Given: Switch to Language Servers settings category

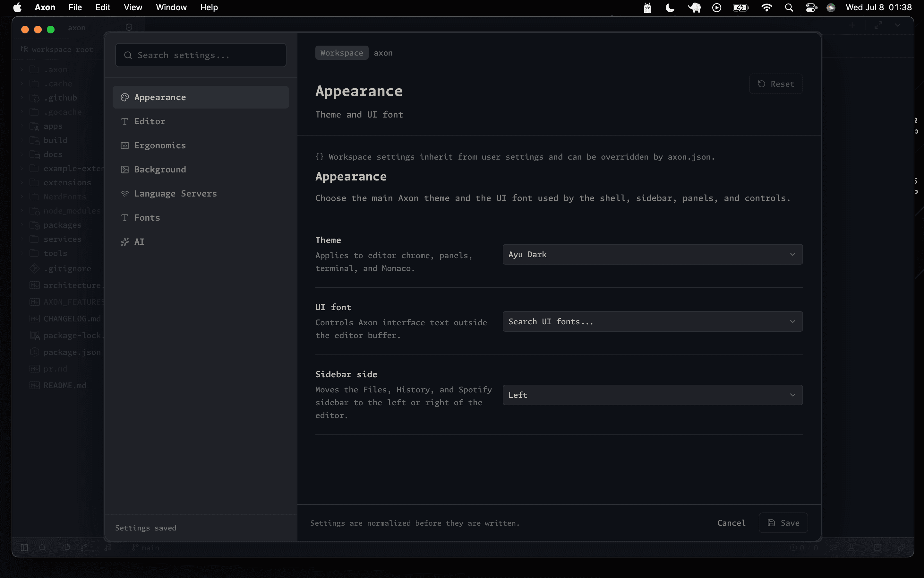Looking at the screenshot, I should (x=201, y=193).
